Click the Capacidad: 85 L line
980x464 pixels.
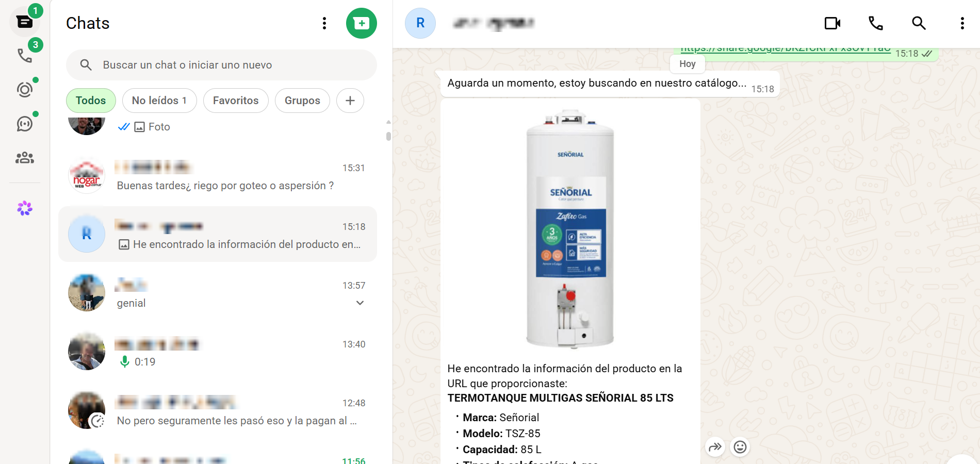(x=502, y=450)
